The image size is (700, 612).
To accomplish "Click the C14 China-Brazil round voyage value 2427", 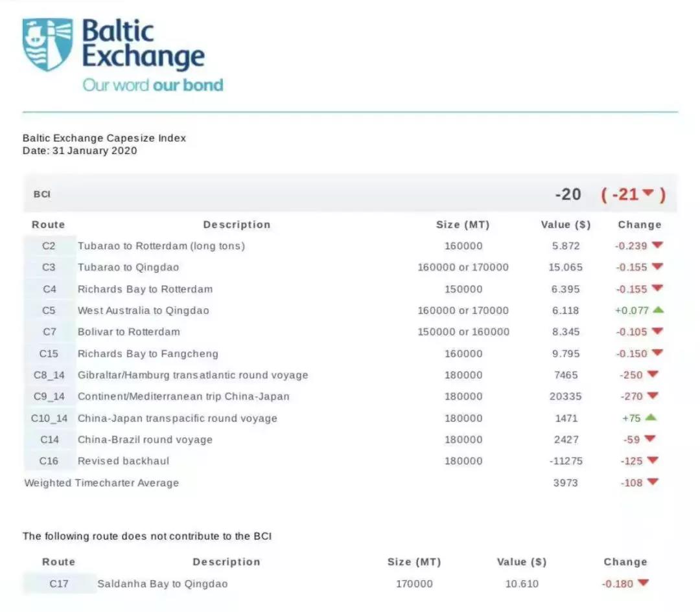I will (x=566, y=440).
